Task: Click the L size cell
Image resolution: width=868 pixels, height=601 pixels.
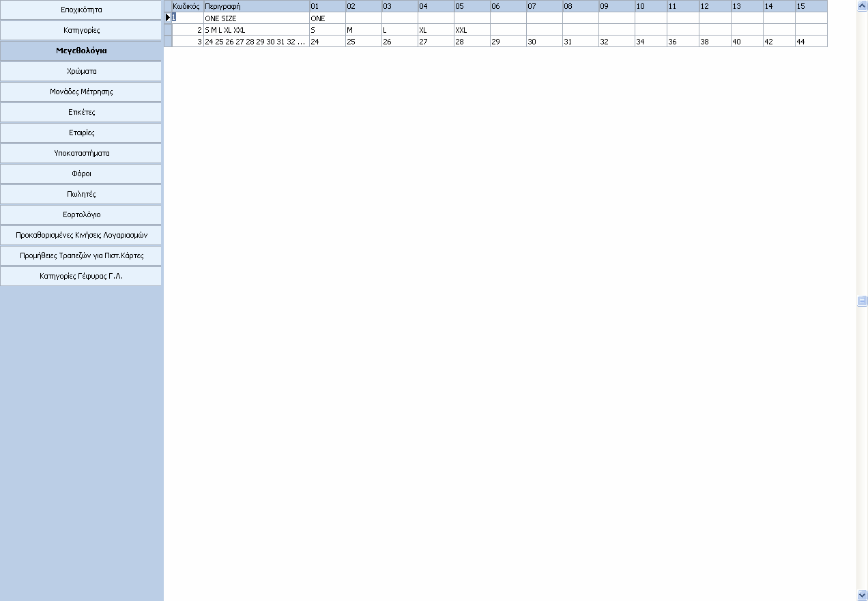Action: [399, 30]
